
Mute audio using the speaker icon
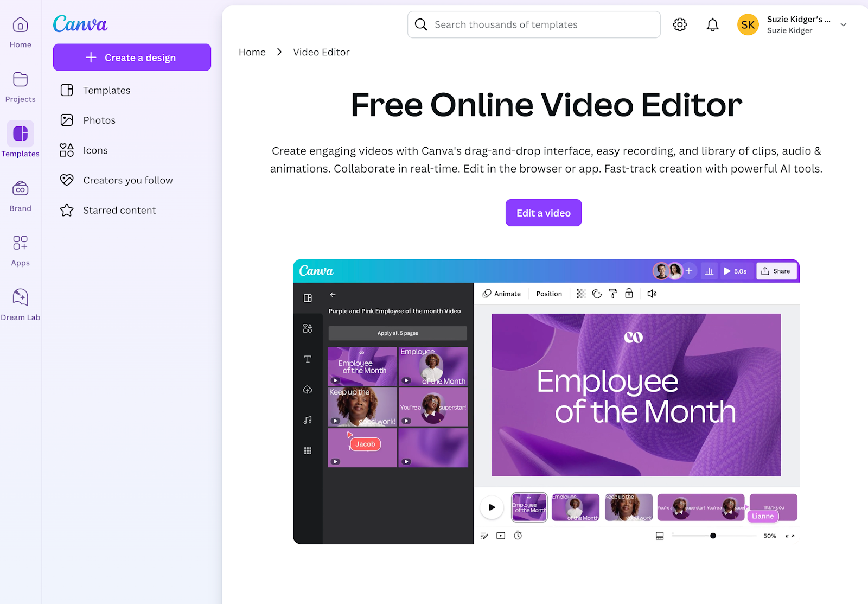tap(652, 293)
